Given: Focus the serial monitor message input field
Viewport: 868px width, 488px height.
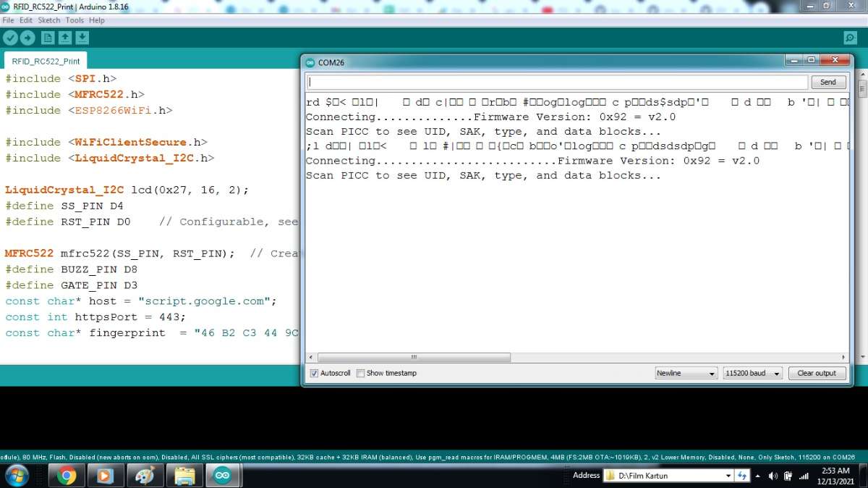Looking at the screenshot, I should (x=557, y=83).
